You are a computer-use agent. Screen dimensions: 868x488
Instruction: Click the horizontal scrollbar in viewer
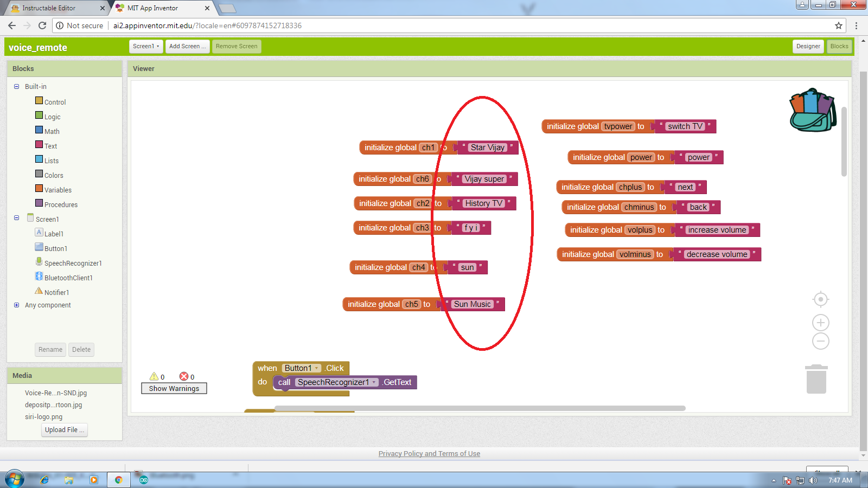480,408
